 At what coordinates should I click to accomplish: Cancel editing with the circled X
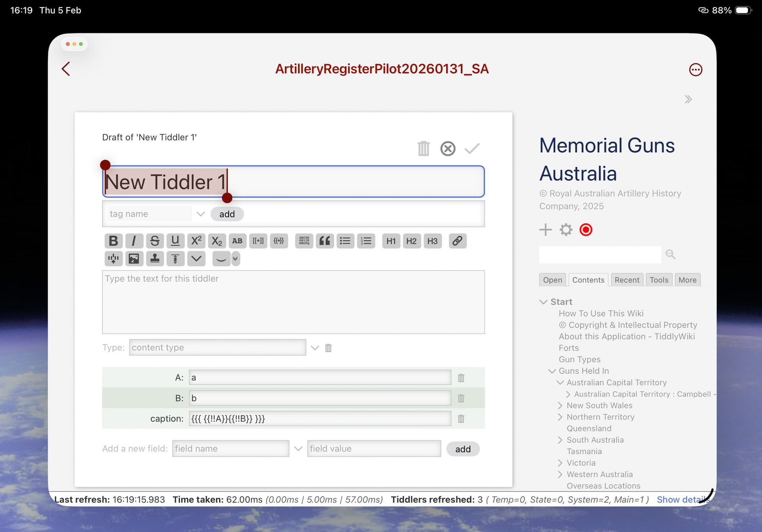pyautogui.click(x=448, y=149)
